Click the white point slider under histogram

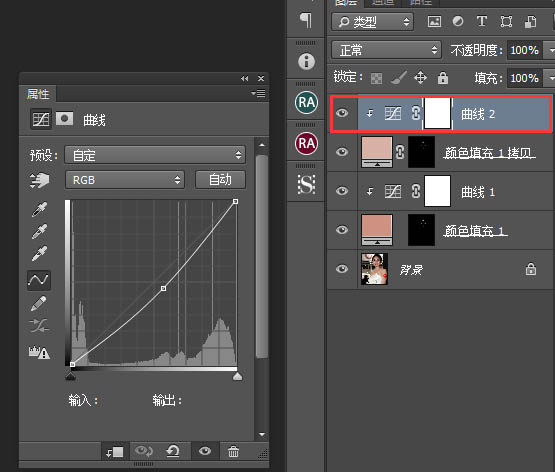tap(238, 376)
